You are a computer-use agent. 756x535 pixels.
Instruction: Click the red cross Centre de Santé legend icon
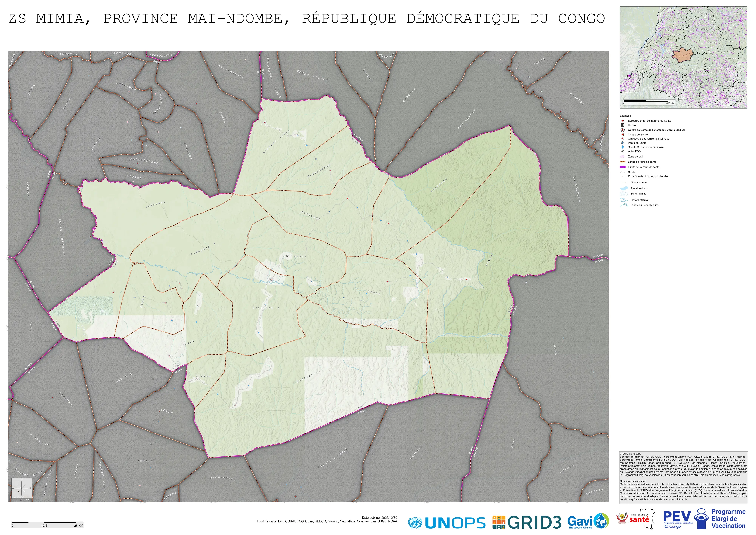tap(623, 134)
